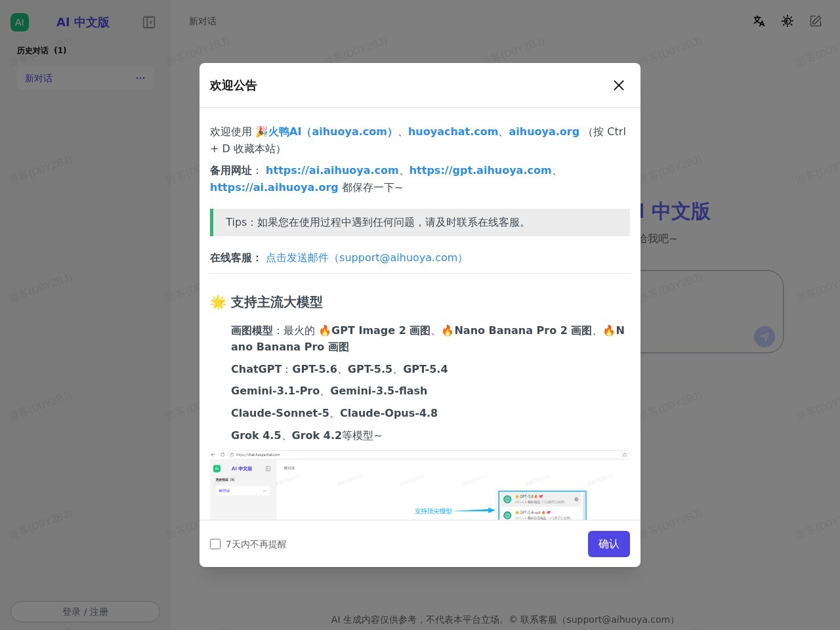This screenshot has height=630, width=840.
Task: Click the ChatGPT：GPT-5.6 model line
Action: [339, 369]
